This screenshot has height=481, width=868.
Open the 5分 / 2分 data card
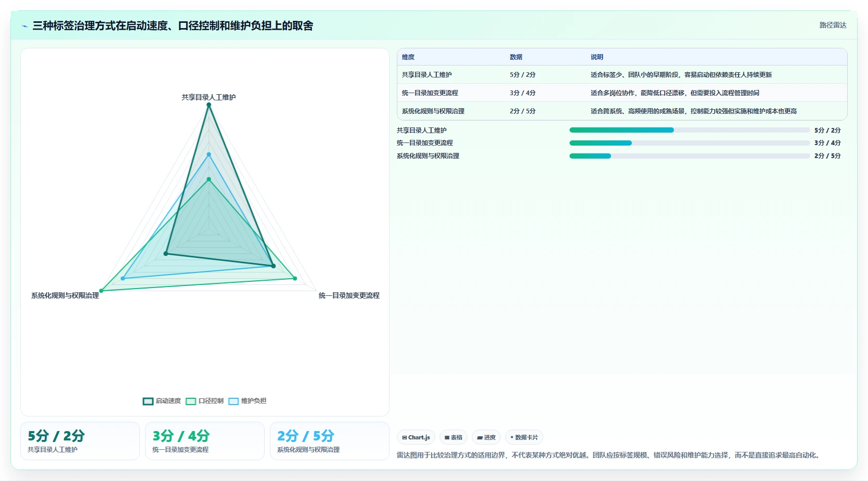[80, 441]
